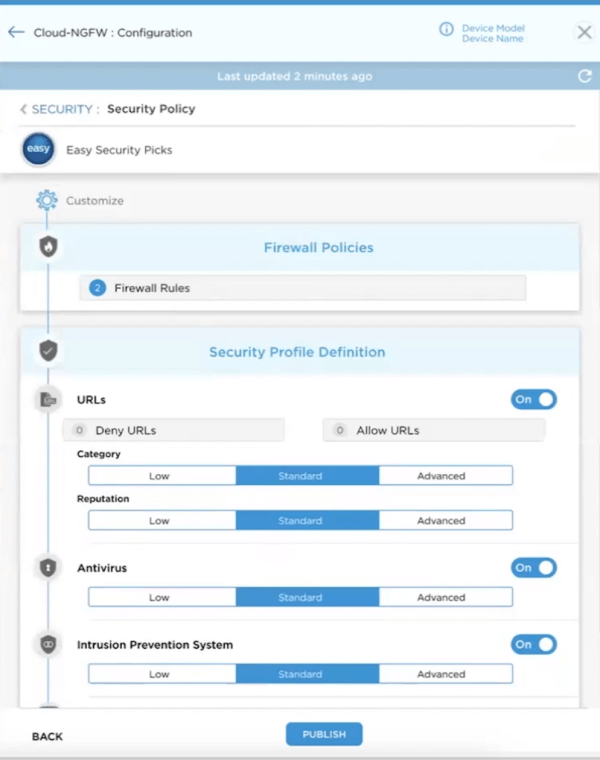Open the Deny URLs list
The width and height of the screenshot is (600, 760).
tap(174, 430)
